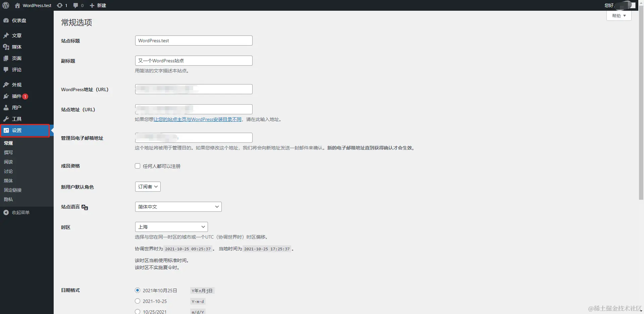Select the 2021年10月25日 date format radio

(138, 290)
